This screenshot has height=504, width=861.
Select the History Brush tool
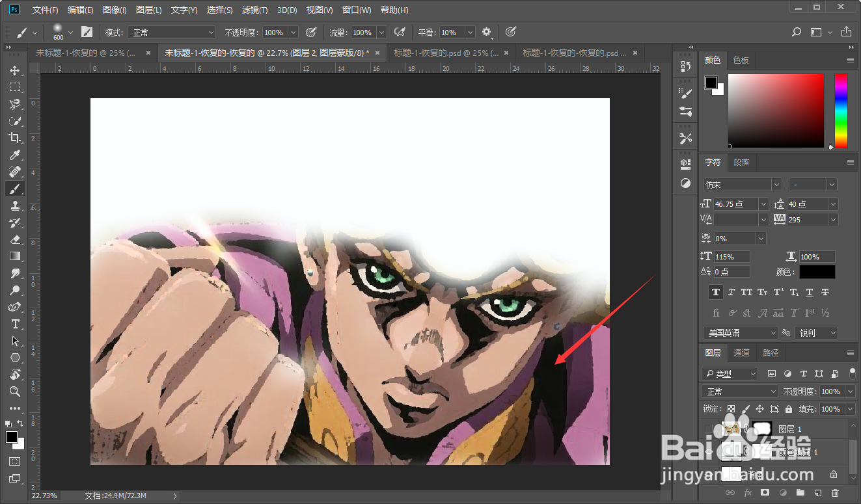[14, 222]
